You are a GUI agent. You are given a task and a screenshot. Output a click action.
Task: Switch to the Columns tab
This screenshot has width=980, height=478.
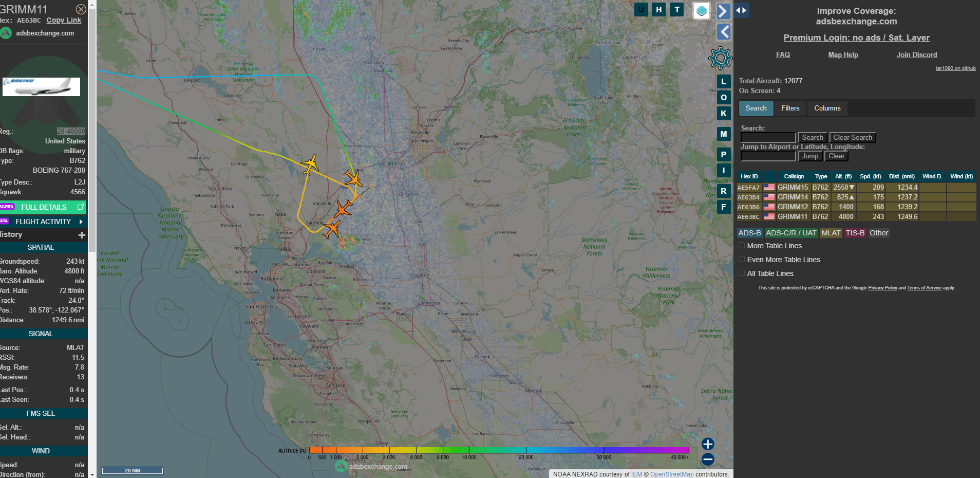(827, 108)
